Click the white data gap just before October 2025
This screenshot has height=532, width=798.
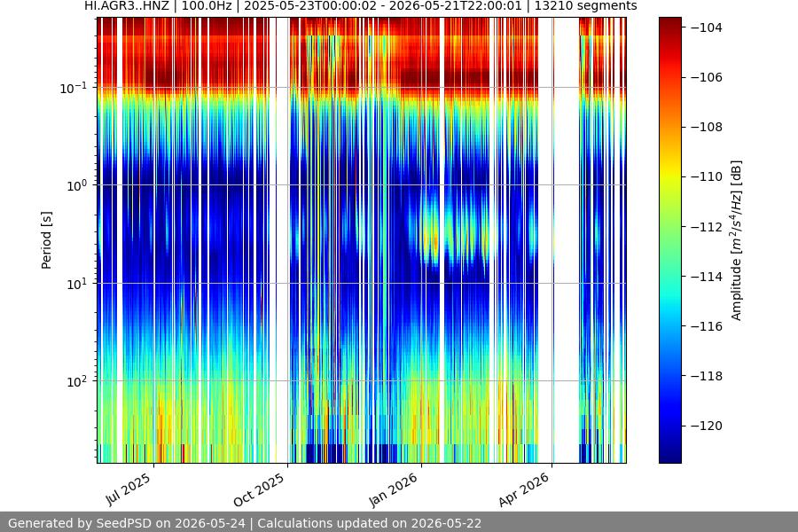pos(282,240)
